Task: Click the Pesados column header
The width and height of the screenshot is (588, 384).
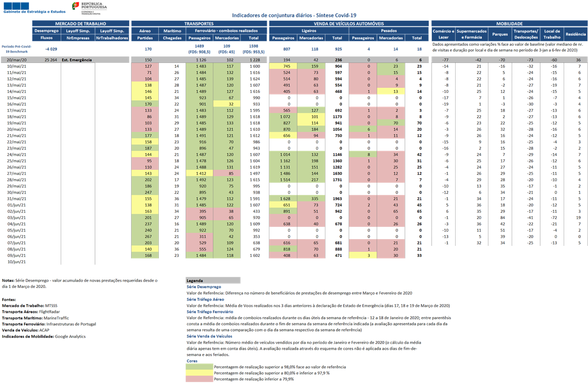Action: pos(389,31)
